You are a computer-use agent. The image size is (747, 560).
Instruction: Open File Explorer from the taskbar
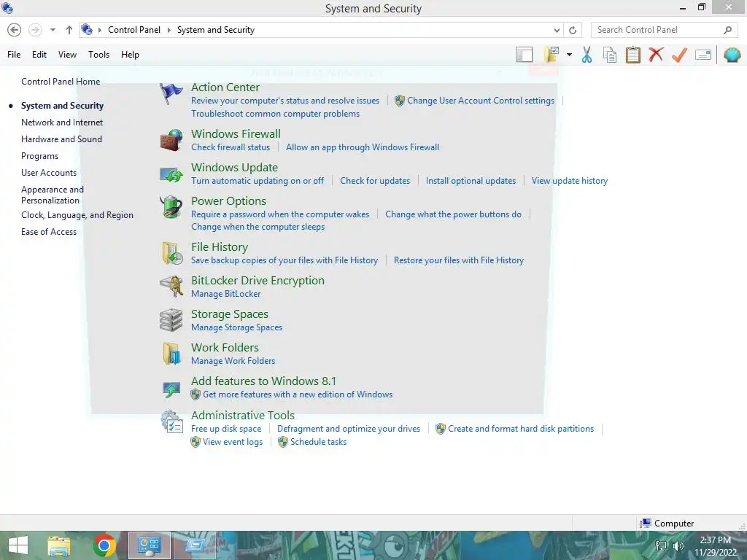click(59, 545)
